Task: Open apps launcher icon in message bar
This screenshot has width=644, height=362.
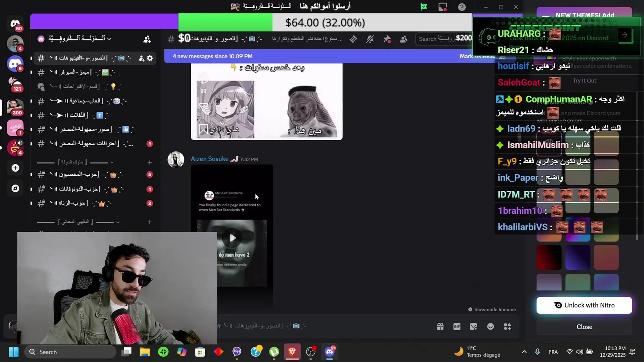Action: click(507, 326)
